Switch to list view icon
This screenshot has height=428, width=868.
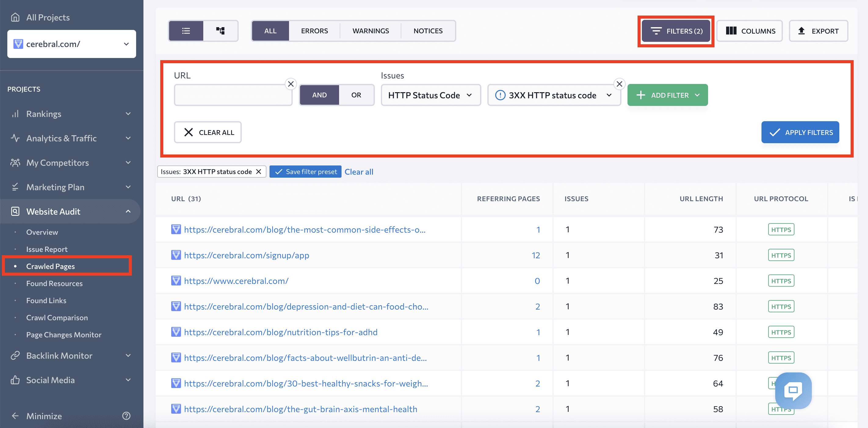(186, 31)
